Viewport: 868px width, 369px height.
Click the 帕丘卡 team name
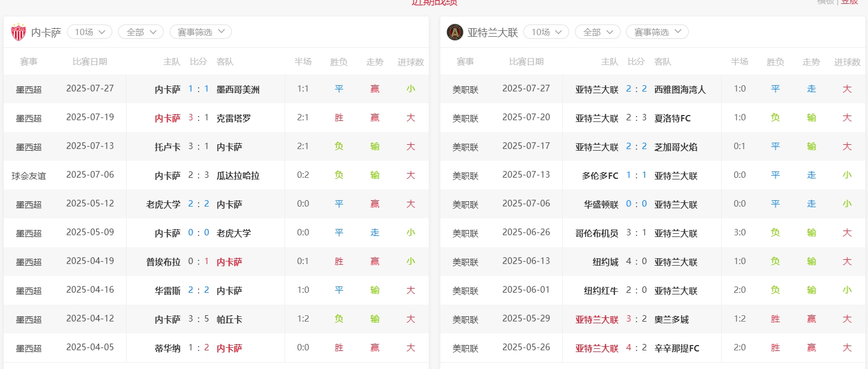pos(229,319)
